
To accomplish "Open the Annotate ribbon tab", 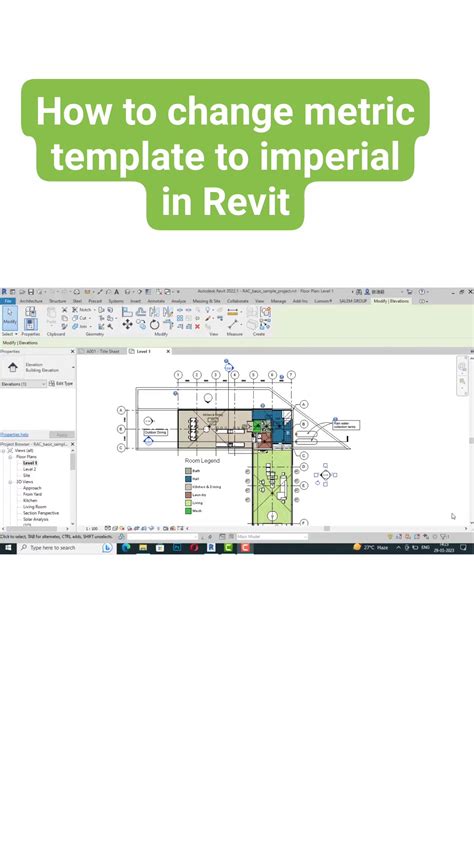I will [156, 301].
